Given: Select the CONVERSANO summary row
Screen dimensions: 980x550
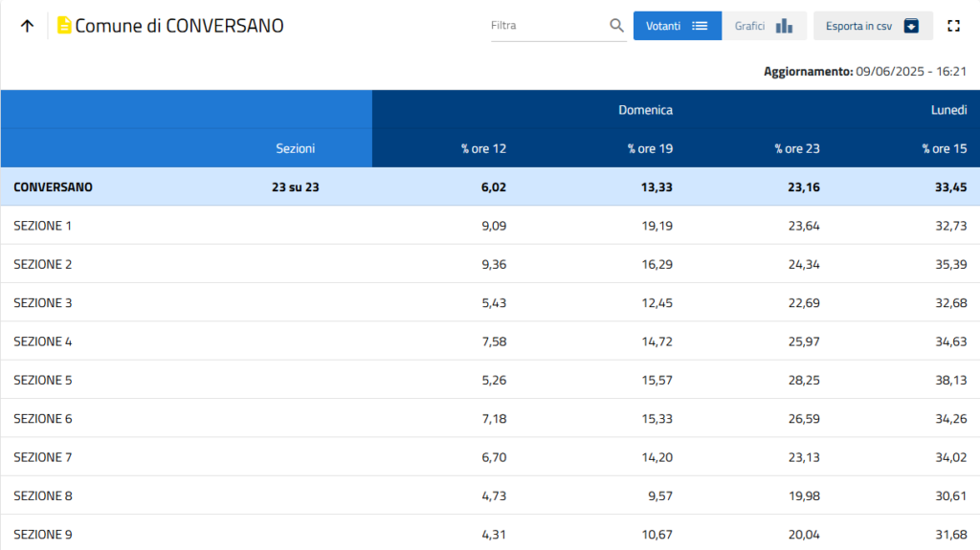Looking at the screenshot, I should pos(54,187).
